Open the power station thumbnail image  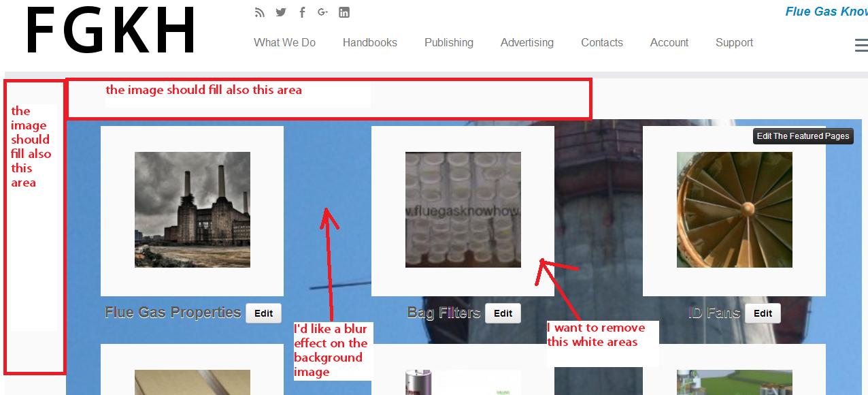coord(192,210)
